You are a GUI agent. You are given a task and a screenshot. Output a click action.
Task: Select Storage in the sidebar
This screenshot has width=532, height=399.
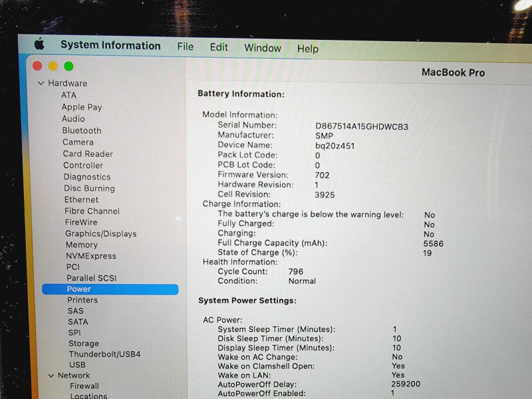(84, 344)
